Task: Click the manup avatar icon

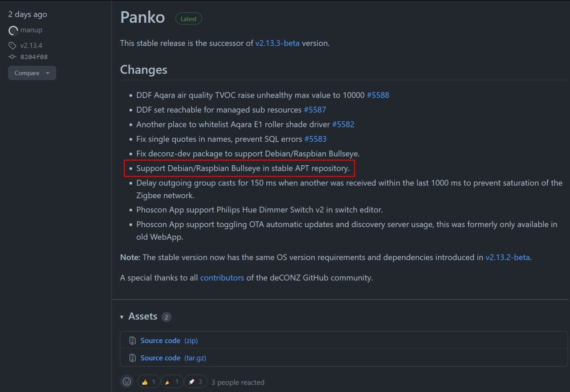Action: point(13,30)
